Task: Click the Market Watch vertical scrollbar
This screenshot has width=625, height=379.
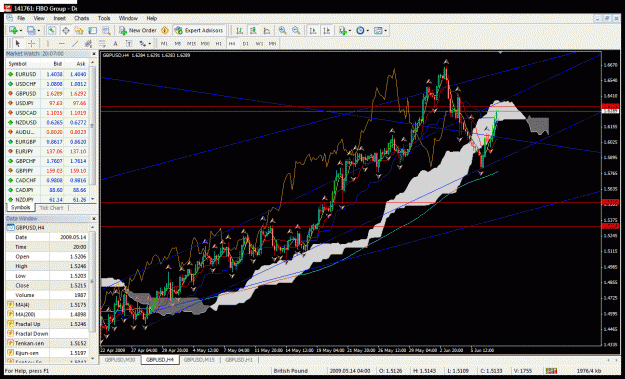Action: pos(93,131)
